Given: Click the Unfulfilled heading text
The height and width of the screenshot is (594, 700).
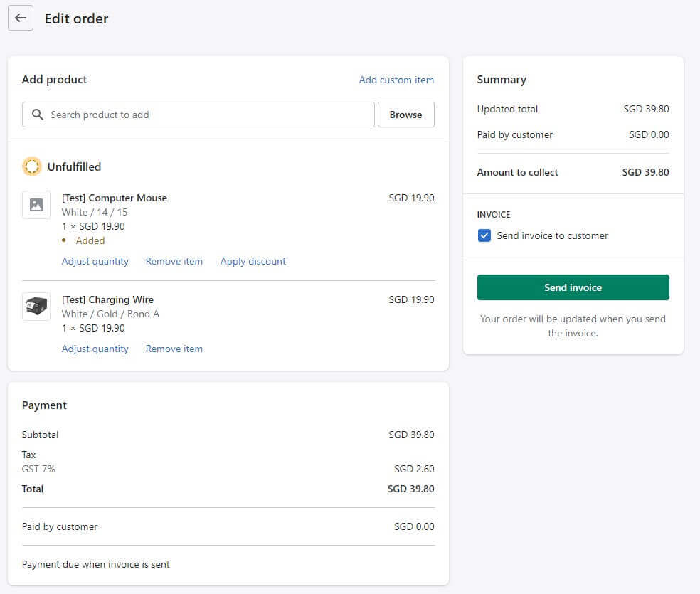Looking at the screenshot, I should point(74,167).
